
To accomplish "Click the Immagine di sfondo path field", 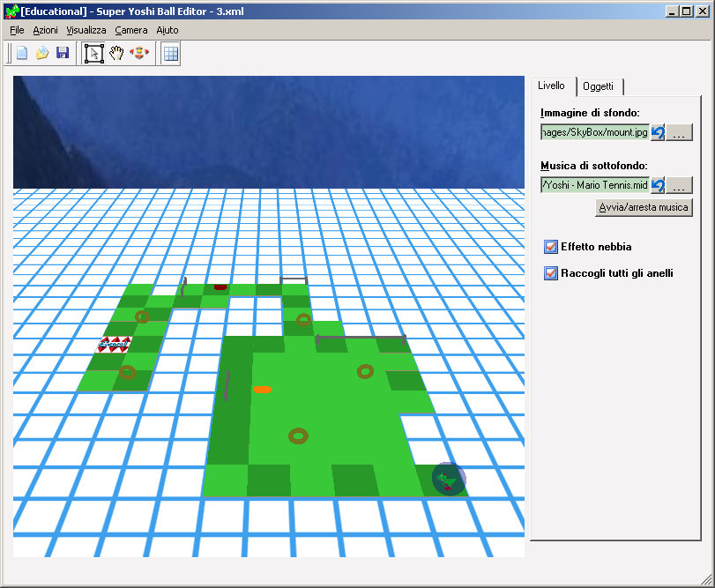I will coord(594,132).
